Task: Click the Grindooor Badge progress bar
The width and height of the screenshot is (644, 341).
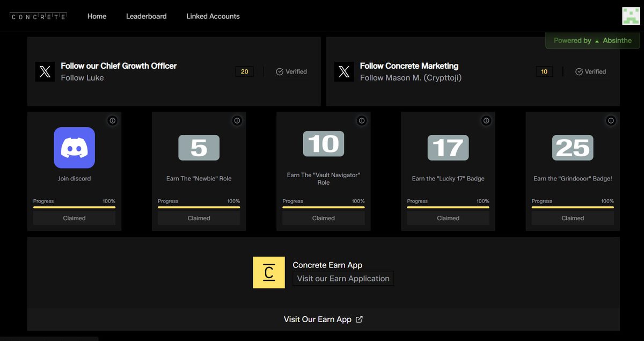Action: point(573,207)
